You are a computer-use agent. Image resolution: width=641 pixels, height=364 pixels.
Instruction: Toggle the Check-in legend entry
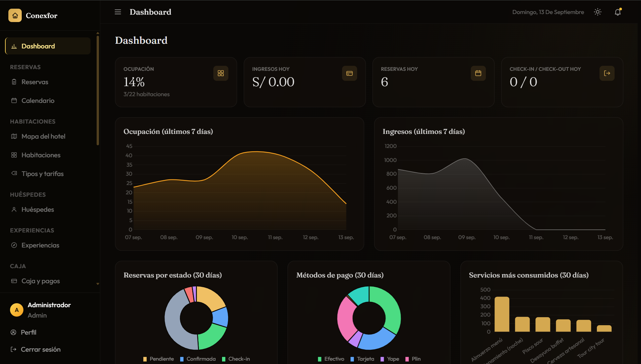pos(236,359)
